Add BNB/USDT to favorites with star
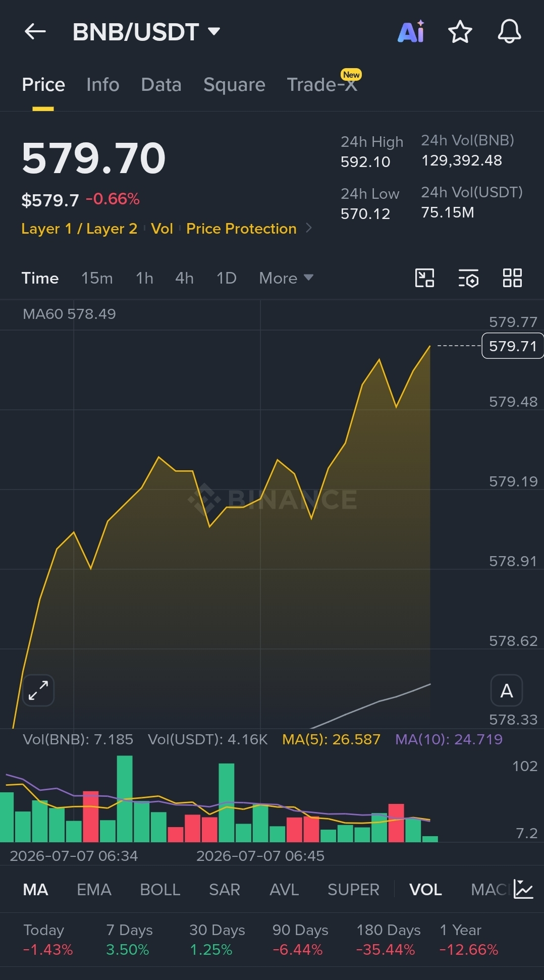The height and width of the screenshot is (980, 544). click(460, 32)
